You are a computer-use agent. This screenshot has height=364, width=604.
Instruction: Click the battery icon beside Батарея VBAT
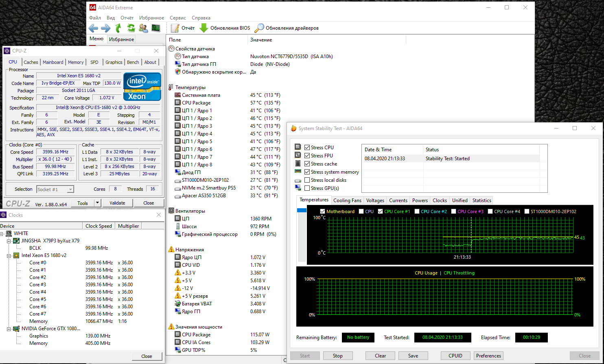click(178, 304)
